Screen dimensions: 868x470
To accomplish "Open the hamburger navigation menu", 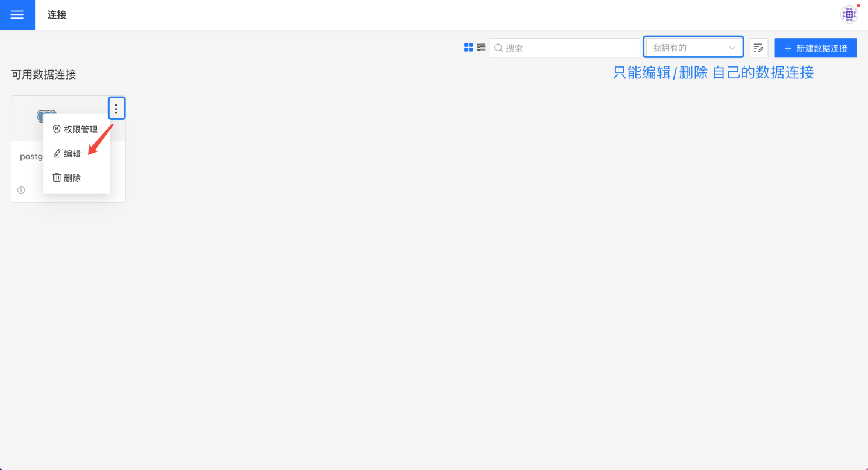I will [17, 14].
